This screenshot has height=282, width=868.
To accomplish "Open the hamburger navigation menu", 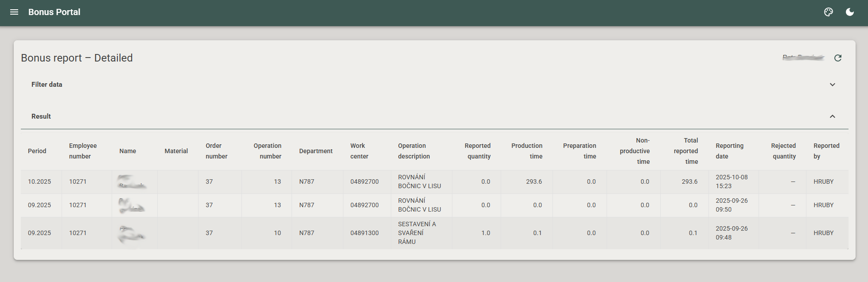I will pos(14,12).
